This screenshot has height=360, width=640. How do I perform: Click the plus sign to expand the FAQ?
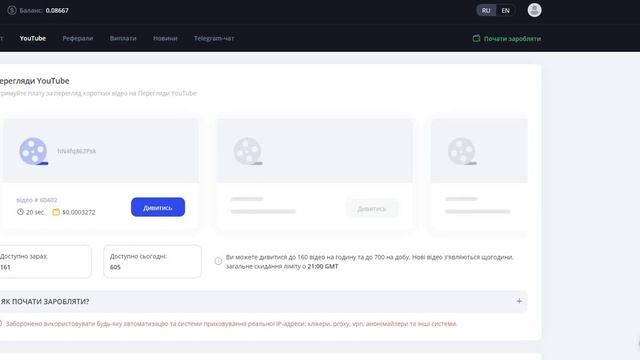pos(519,301)
